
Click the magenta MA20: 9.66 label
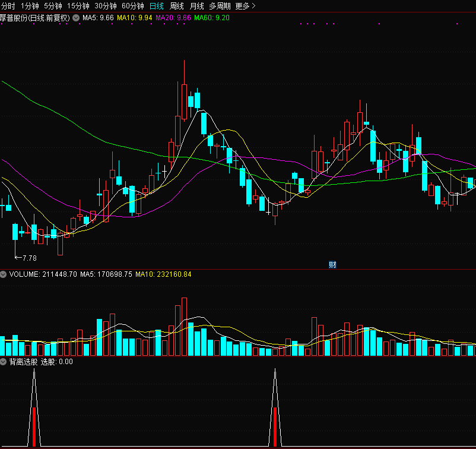point(173,18)
